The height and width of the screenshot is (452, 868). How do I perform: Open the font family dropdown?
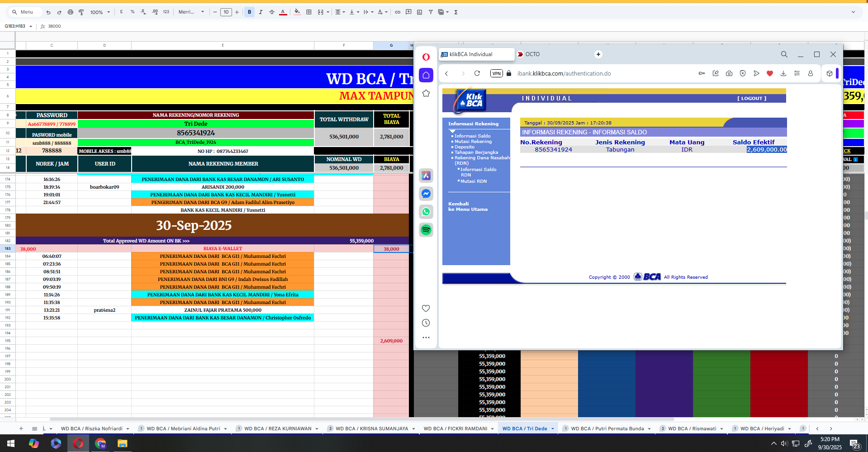tap(191, 12)
